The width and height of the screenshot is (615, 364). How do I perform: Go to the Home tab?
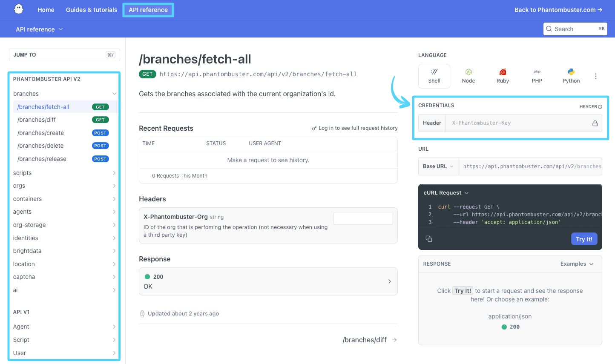[46, 10]
